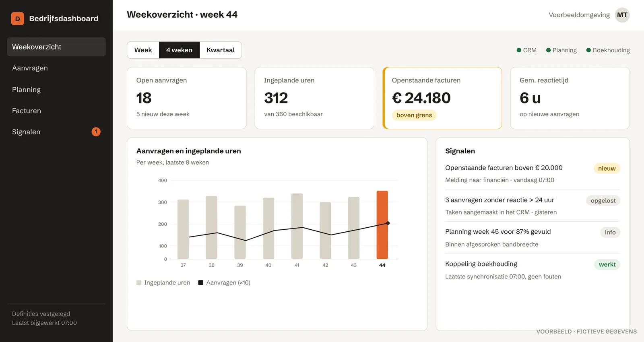Select the Ingeplande uren card
Screen dimensions: 644x342
pyautogui.click(x=314, y=98)
